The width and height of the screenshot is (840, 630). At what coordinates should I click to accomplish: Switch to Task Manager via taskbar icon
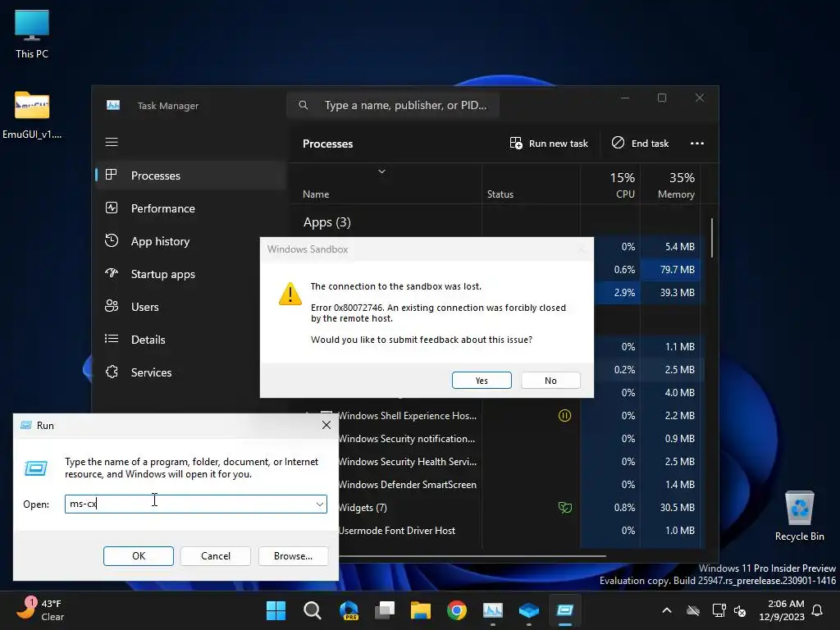(493, 610)
